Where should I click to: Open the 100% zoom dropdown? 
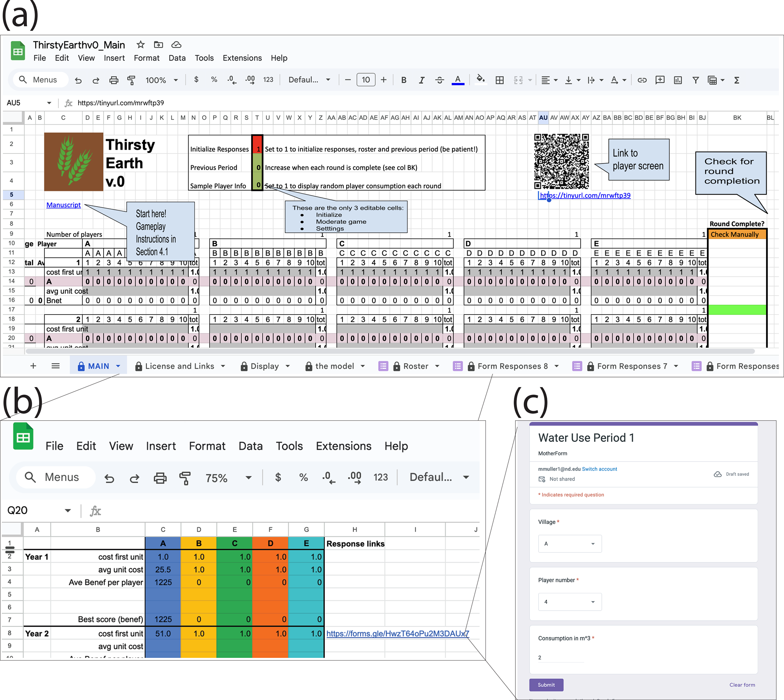coord(162,80)
